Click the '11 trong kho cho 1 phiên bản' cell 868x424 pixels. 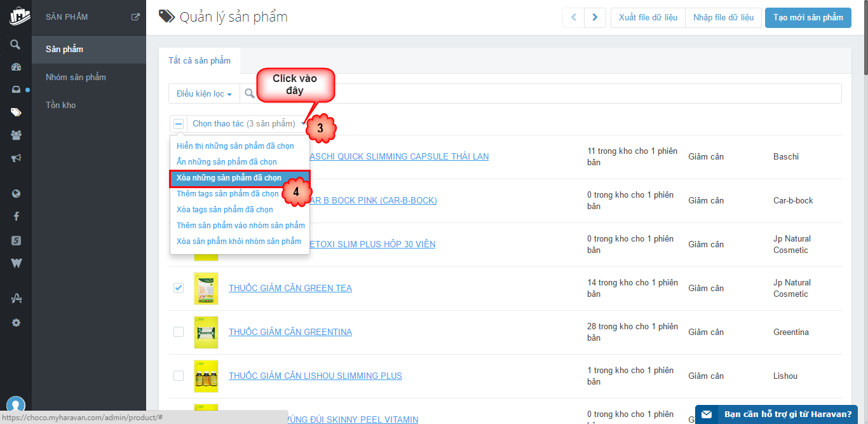coord(632,157)
